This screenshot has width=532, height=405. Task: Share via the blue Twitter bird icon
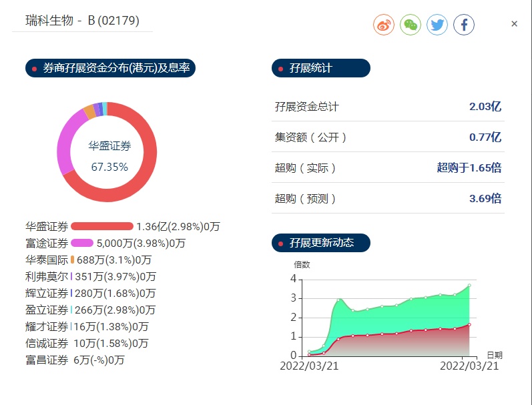point(437,25)
